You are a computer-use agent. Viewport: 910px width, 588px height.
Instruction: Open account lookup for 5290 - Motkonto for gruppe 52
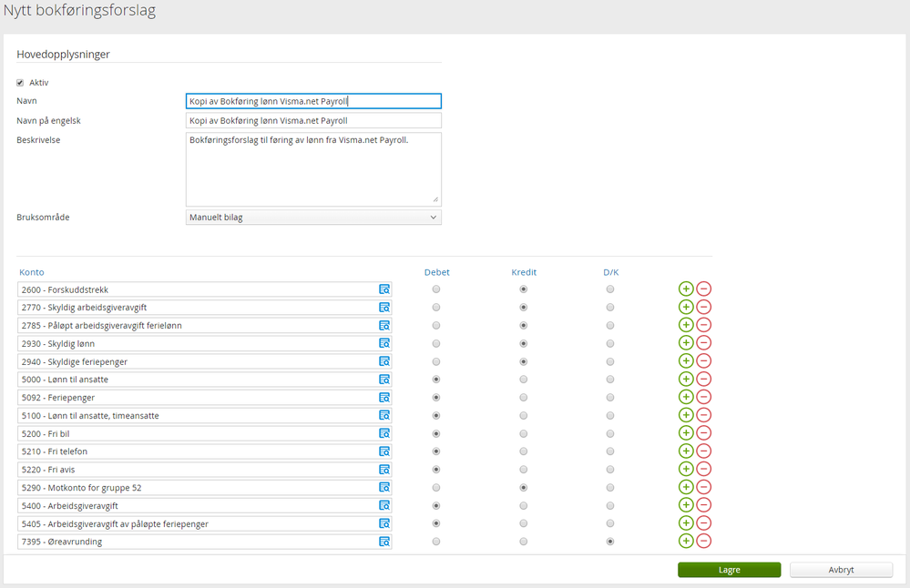(x=384, y=487)
